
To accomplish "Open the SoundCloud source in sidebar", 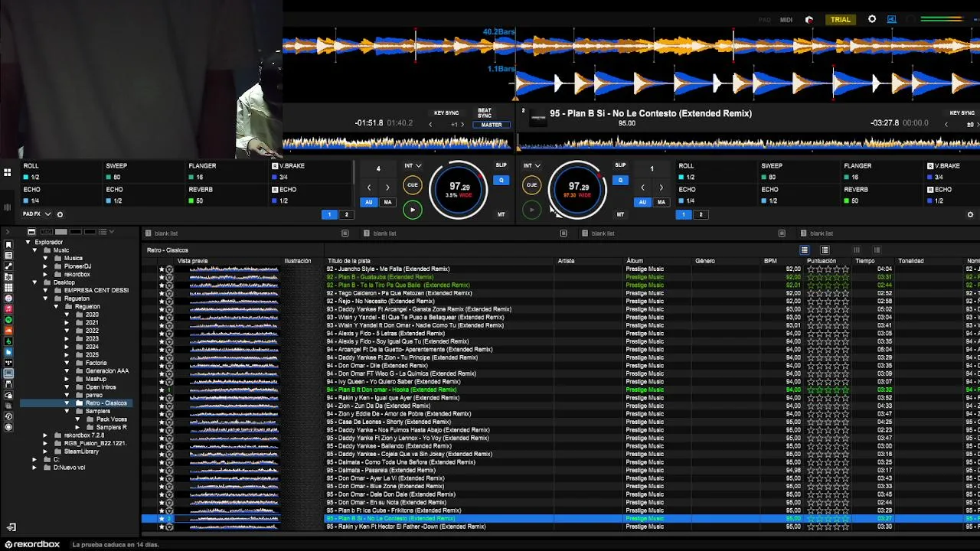I will (x=8, y=331).
